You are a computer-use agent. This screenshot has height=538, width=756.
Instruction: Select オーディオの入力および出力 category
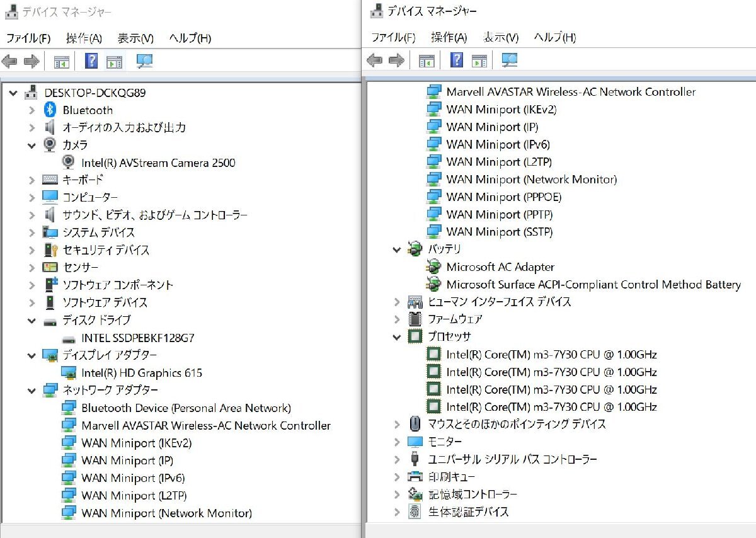[124, 127]
